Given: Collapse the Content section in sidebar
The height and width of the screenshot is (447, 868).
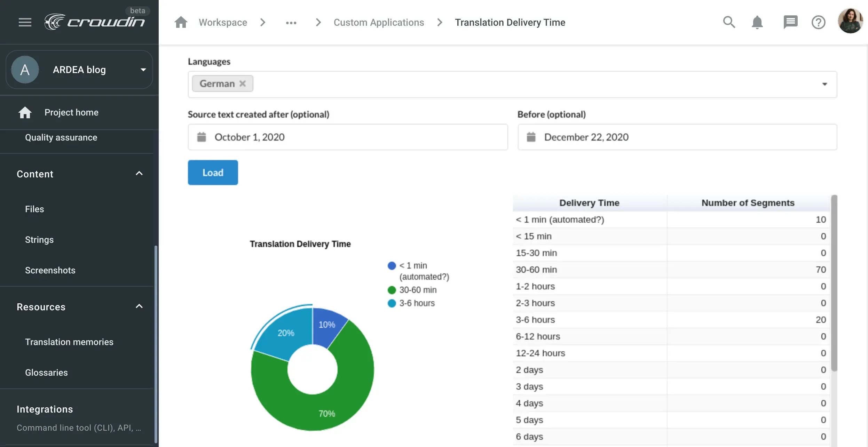Looking at the screenshot, I should pos(139,174).
